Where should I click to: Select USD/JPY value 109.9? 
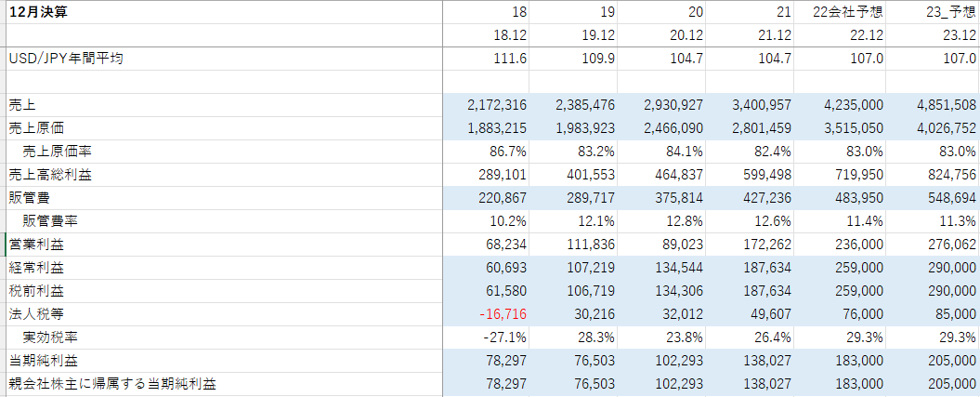573,59
